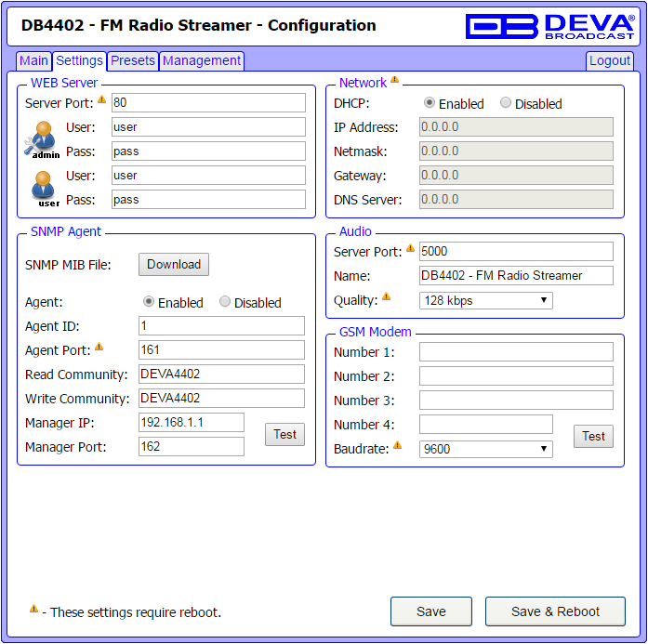648x644 pixels.
Task: Click the disabled Gateway field
Action: click(516, 175)
